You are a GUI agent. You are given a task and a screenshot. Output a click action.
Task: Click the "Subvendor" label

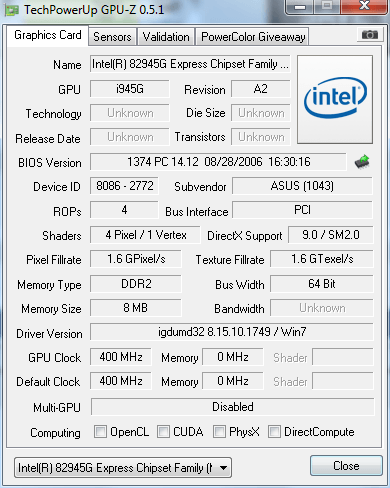(200, 187)
